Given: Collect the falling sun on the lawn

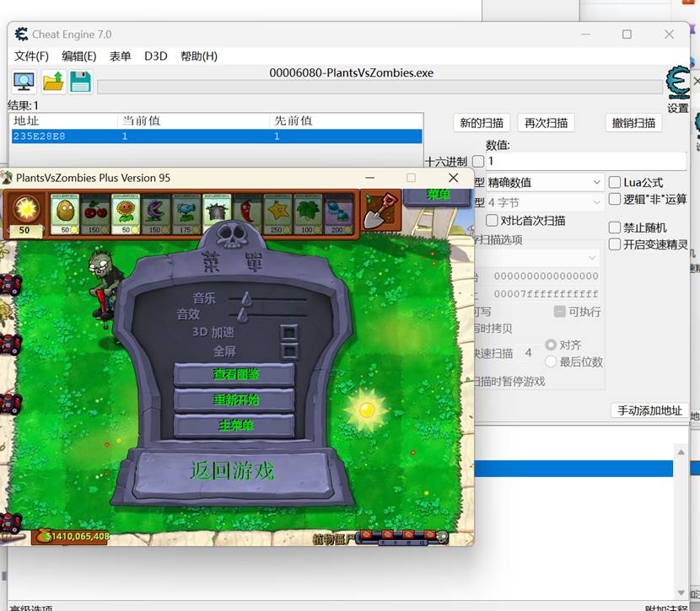Looking at the screenshot, I should [x=366, y=410].
